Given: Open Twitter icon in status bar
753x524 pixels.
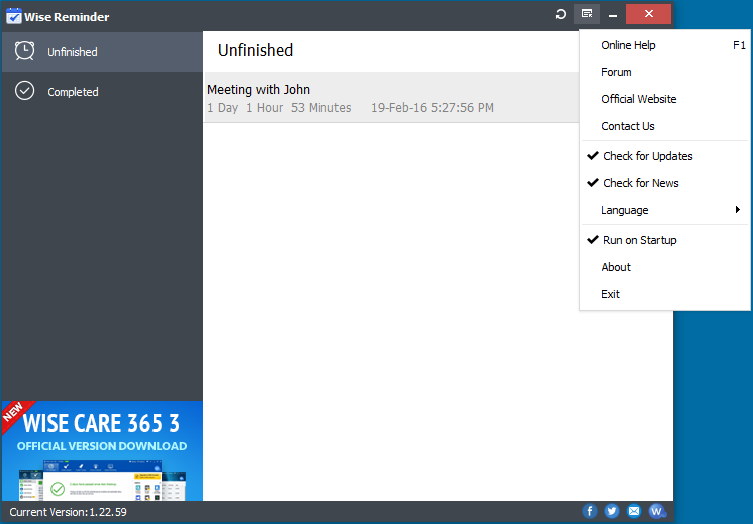Looking at the screenshot, I should pyautogui.click(x=612, y=511).
